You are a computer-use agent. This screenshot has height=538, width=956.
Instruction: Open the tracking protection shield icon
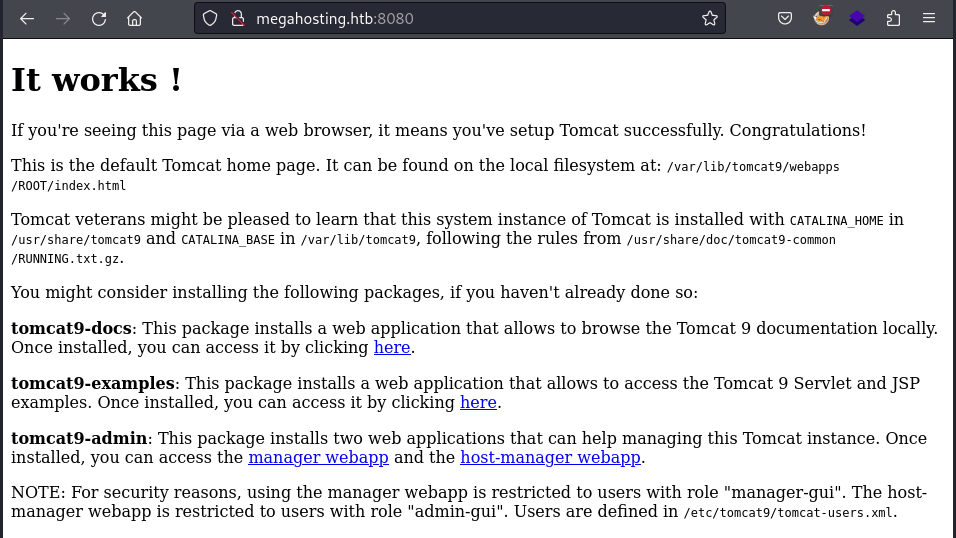pos(210,18)
